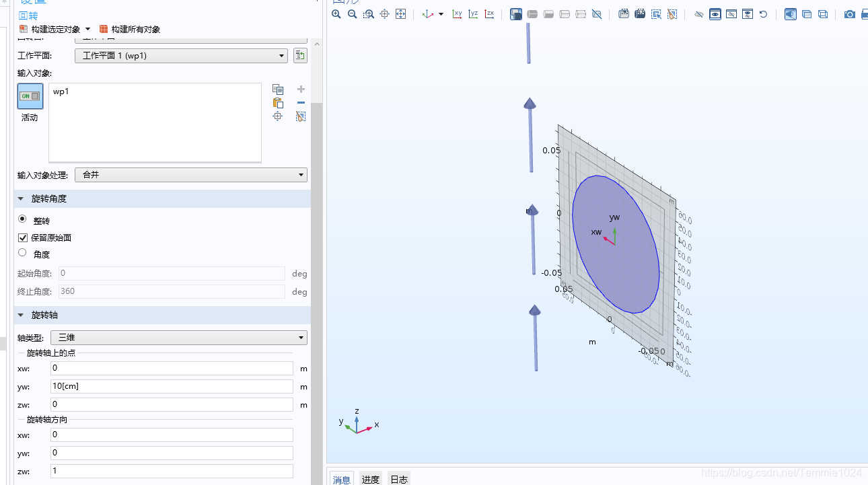Click the go-to-source icon beside work plane
The image size is (868, 485).
[x=300, y=56]
